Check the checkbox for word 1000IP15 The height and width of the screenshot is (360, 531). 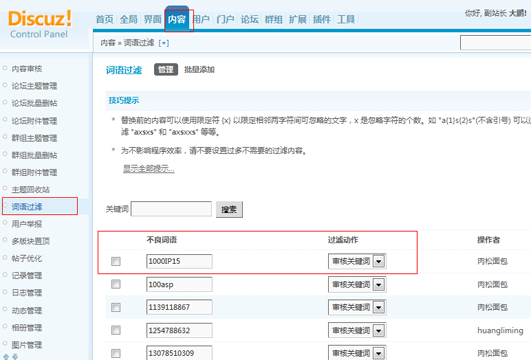(116, 261)
